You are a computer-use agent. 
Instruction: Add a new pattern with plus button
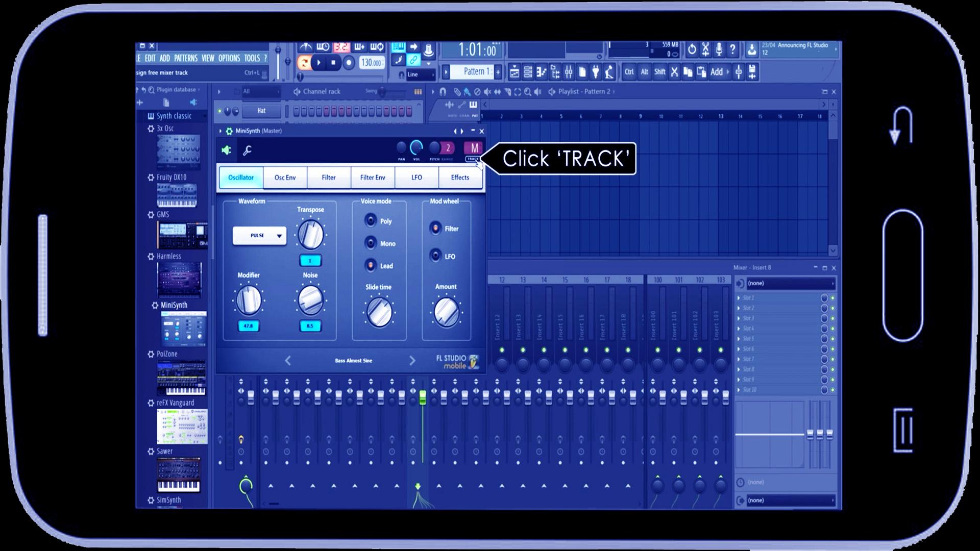[498, 72]
